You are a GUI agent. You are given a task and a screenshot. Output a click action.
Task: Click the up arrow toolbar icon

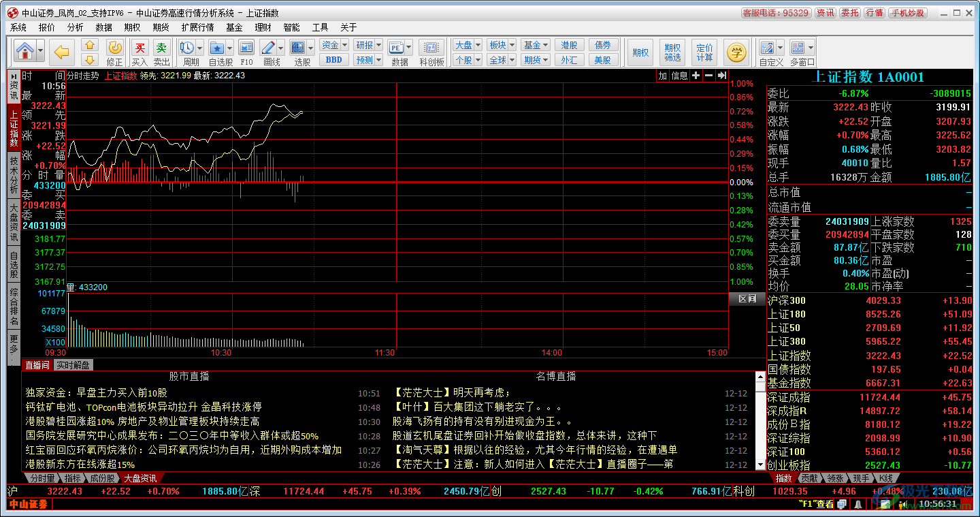90,45
